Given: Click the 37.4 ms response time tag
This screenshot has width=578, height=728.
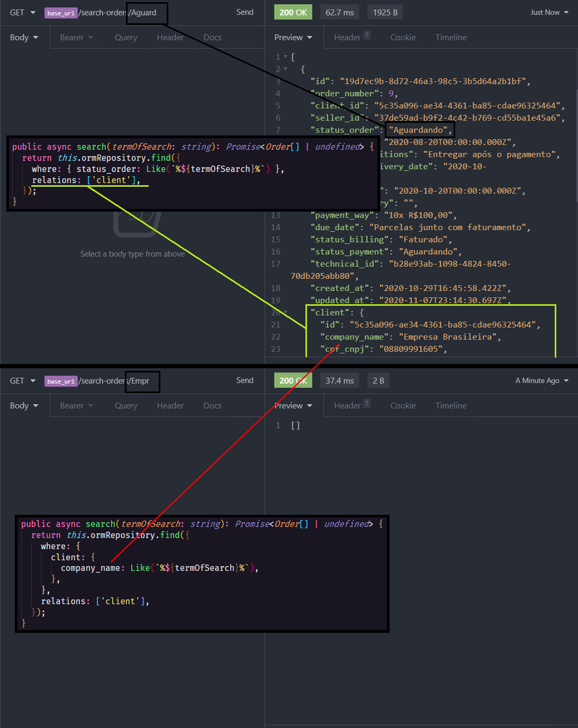Looking at the screenshot, I should [x=340, y=380].
